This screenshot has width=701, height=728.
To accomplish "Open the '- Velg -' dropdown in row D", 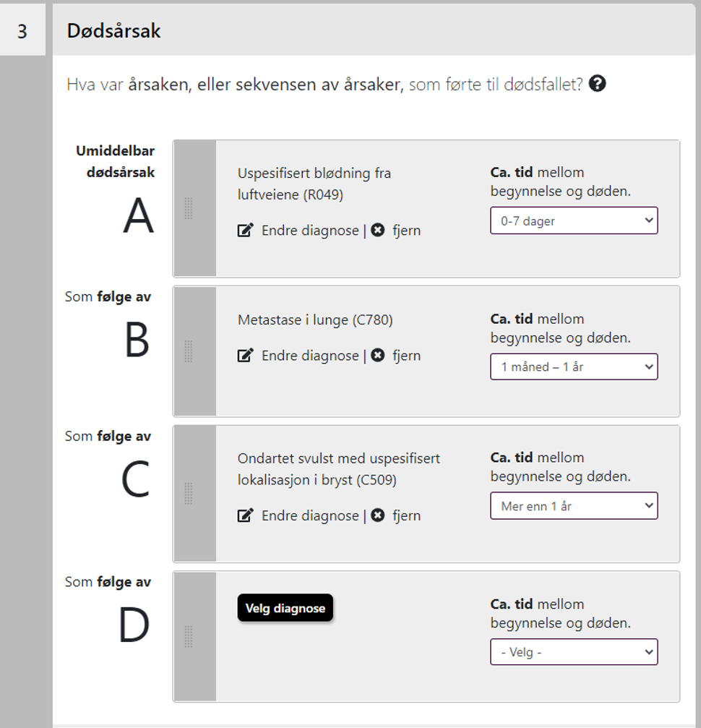I will tap(574, 652).
